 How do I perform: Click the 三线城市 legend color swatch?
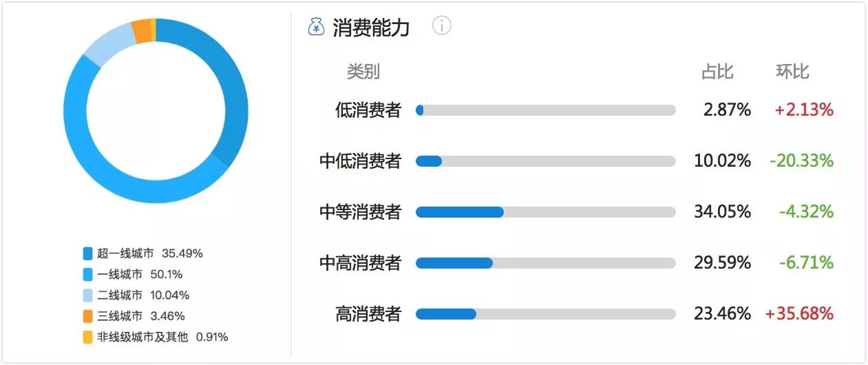coord(87,317)
